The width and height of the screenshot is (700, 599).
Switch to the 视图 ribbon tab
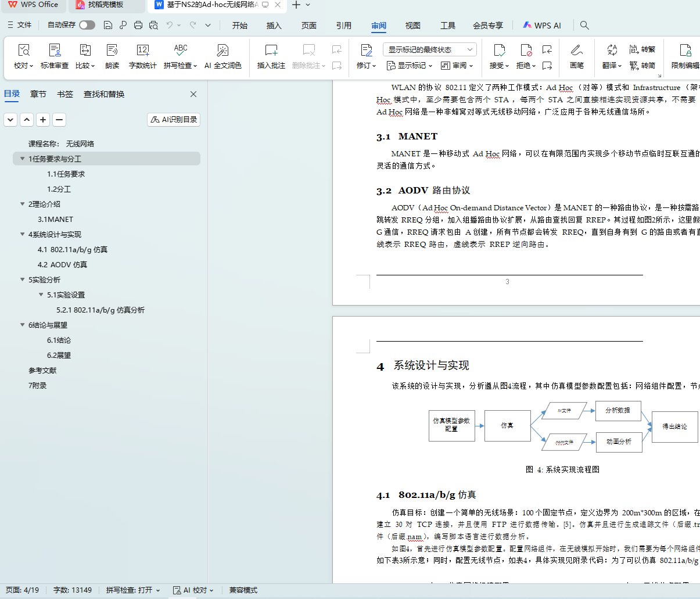(412, 25)
